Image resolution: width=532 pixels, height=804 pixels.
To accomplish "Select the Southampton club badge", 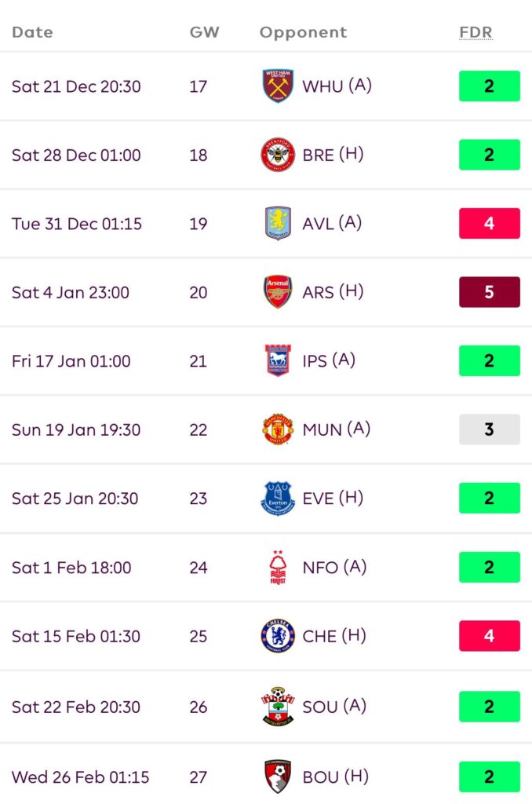I will [x=277, y=706].
